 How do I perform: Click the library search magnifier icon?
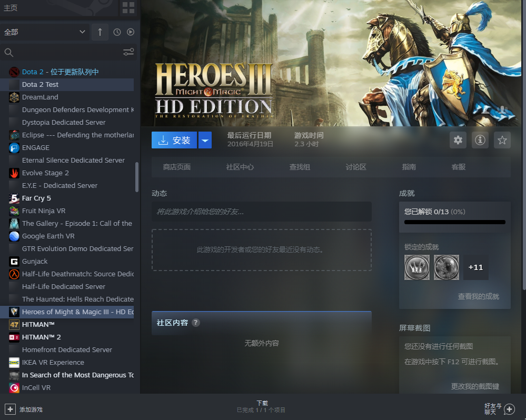[9, 52]
